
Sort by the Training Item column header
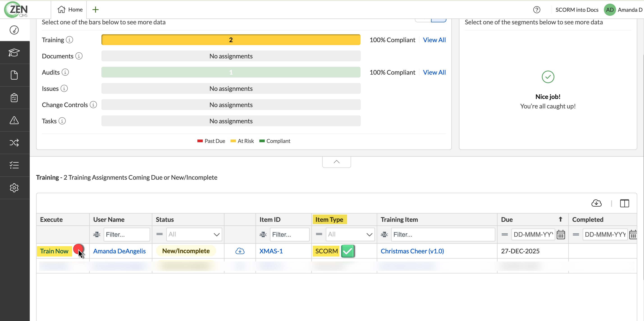(x=437, y=219)
